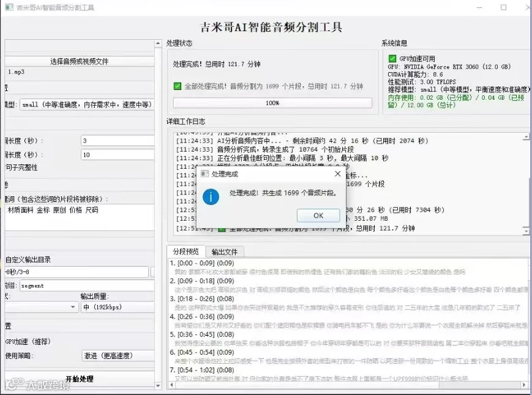532x395 pixels.
Task: Click the 处理完成! 总用时 121.7 分钟 status text
Action: (x=217, y=64)
